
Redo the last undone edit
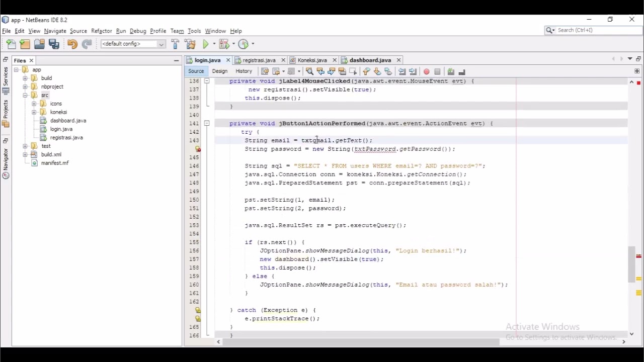click(87, 44)
